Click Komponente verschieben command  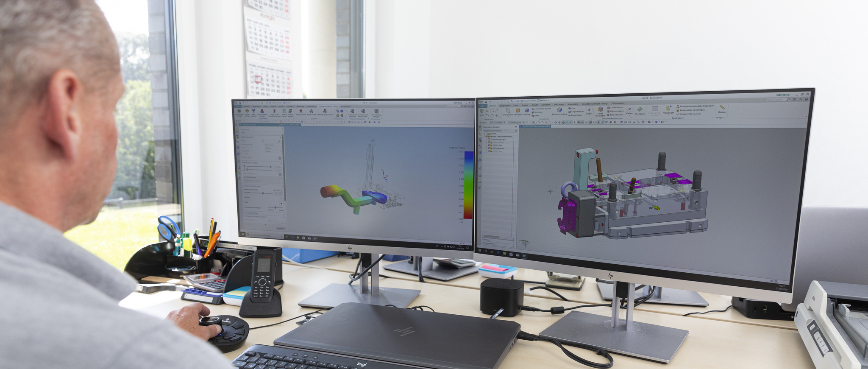[691, 110]
